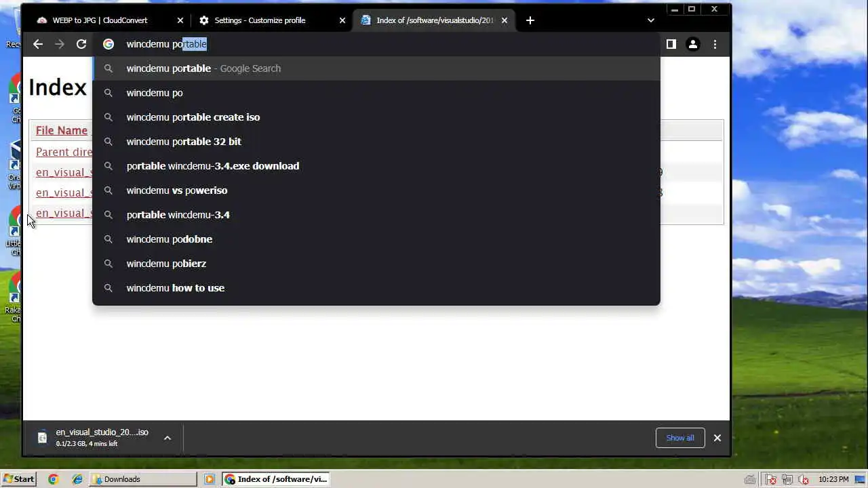Click File Name column header link

pyautogui.click(x=62, y=131)
